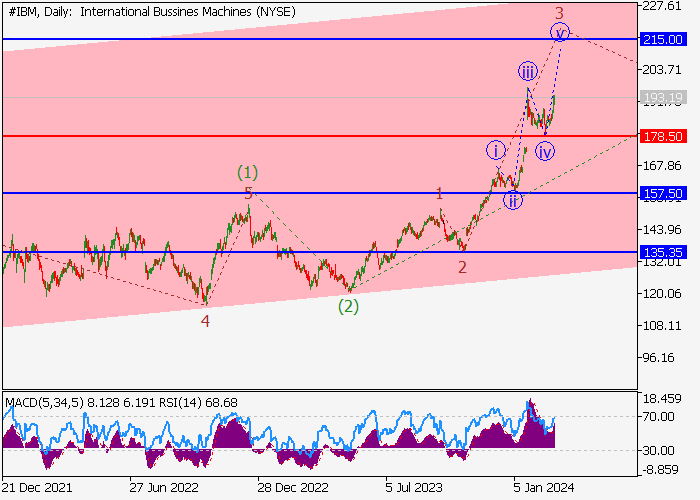The height and width of the screenshot is (500, 700).
Task: Click the gray 193.19 current price label
Action: pyautogui.click(x=663, y=97)
